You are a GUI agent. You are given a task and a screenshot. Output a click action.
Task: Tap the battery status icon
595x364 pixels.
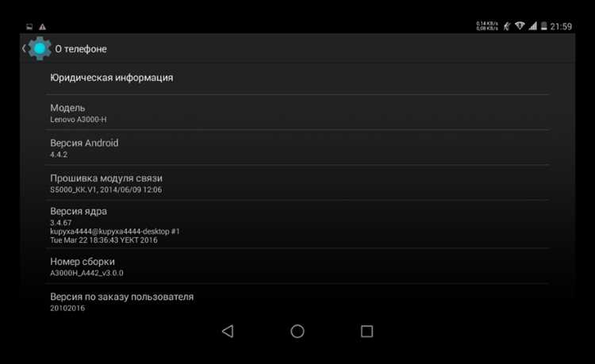pyautogui.click(x=543, y=26)
